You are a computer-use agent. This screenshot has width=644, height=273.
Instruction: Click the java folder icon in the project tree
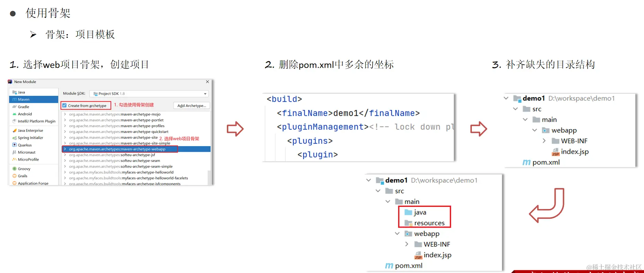pos(408,212)
